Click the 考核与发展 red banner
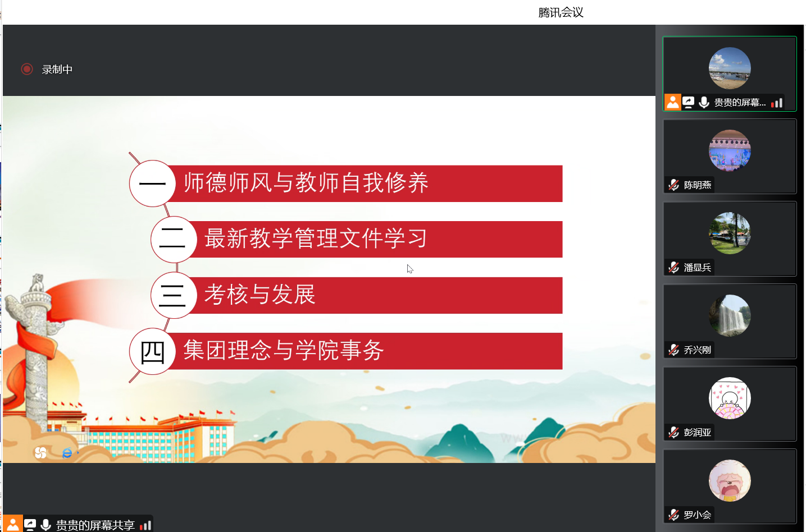 tap(260, 295)
